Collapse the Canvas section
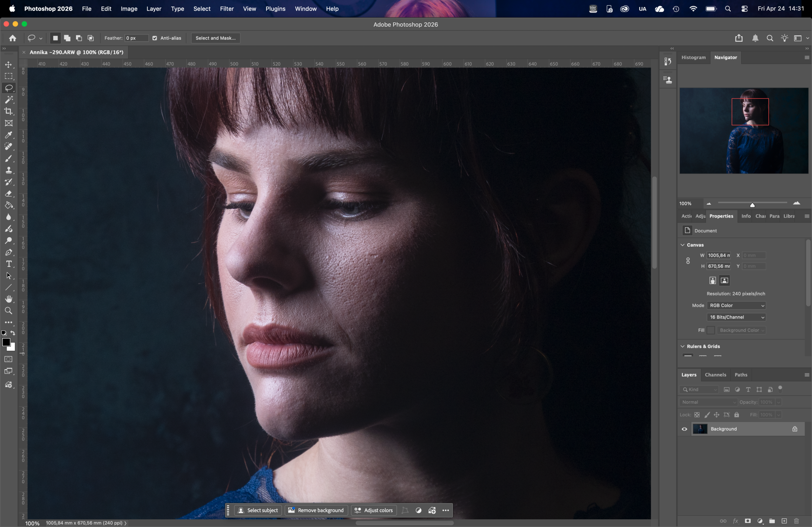Screen dimensions: 812x527 (682, 245)
